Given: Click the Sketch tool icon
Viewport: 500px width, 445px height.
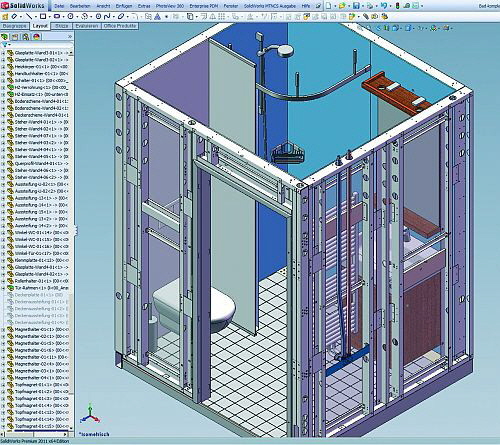Looking at the screenshot, I should click(5, 16).
